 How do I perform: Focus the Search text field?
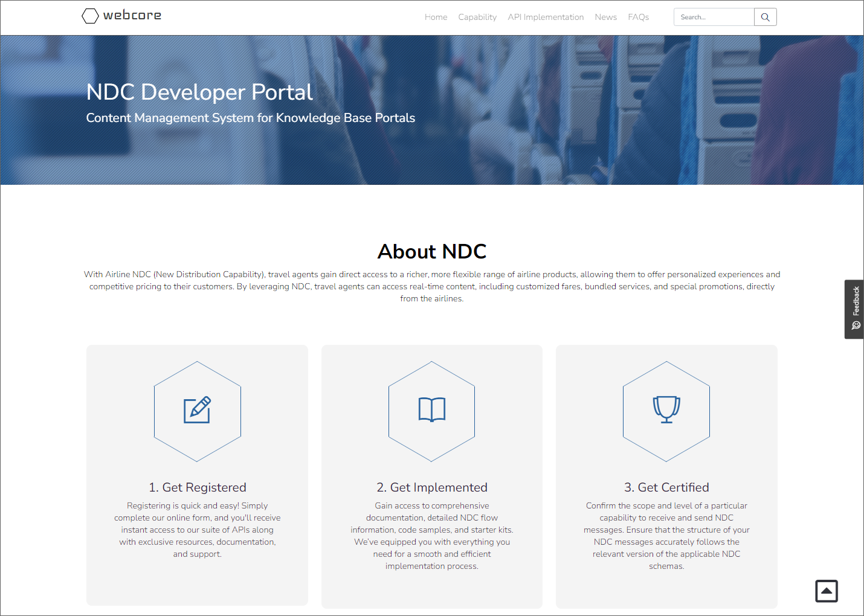point(714,17)
